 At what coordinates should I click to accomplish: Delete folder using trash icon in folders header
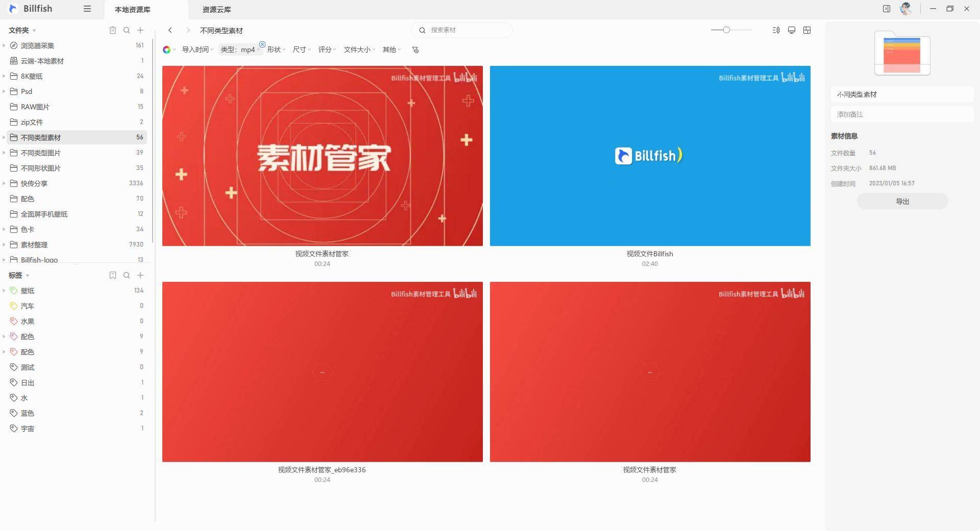[113, 30]
